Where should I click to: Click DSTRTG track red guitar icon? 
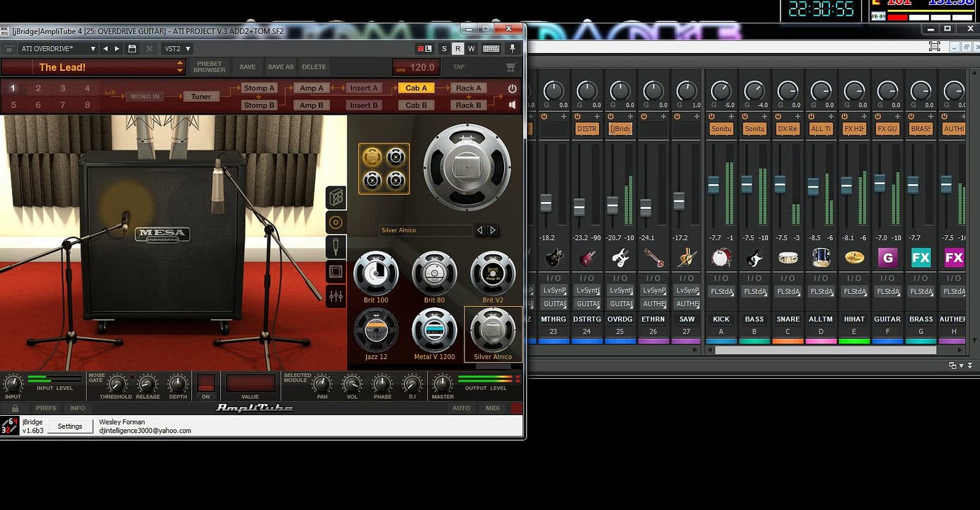click(x=587, y=257)
